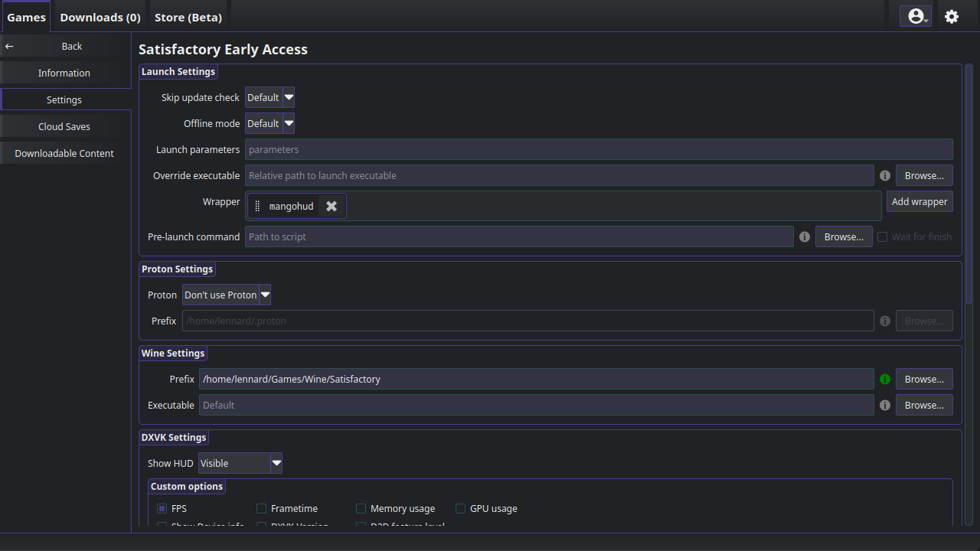The image size is (980, 551).
Task: Switch to the Store (Beta) tab
Action: [x=188, y=17]
